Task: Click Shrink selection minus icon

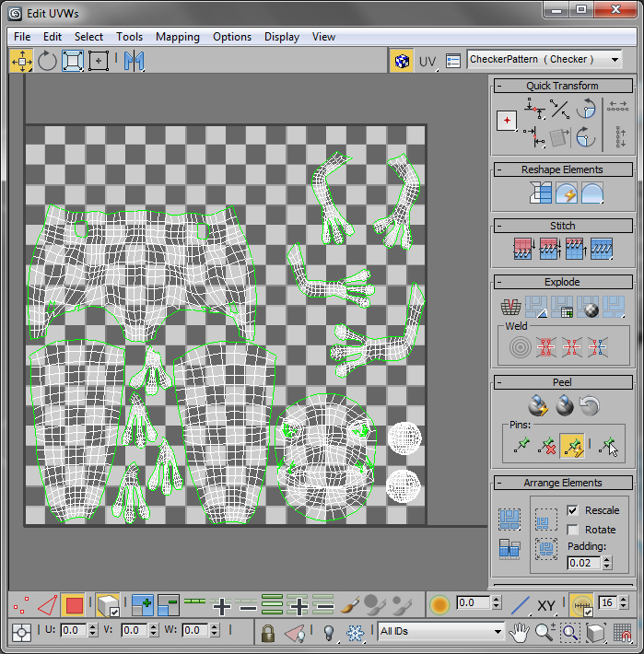Action: coord(168,605)
